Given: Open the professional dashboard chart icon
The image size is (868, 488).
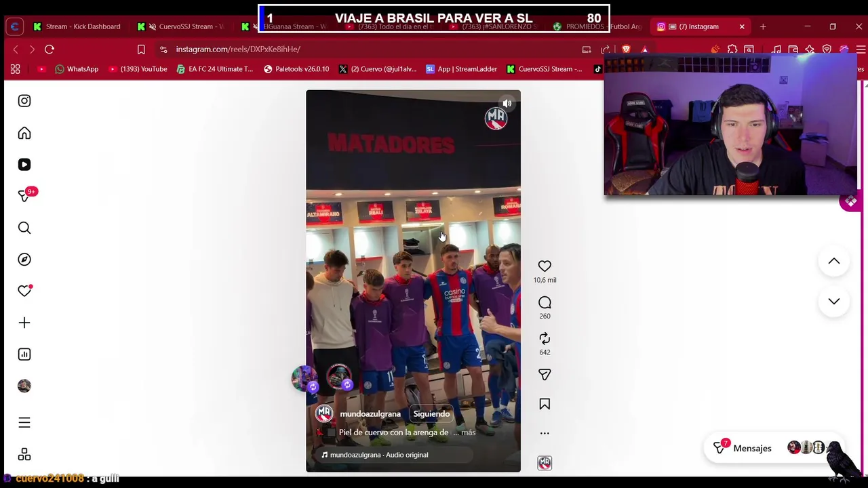Looking at the screenshot, I should 24,354.
